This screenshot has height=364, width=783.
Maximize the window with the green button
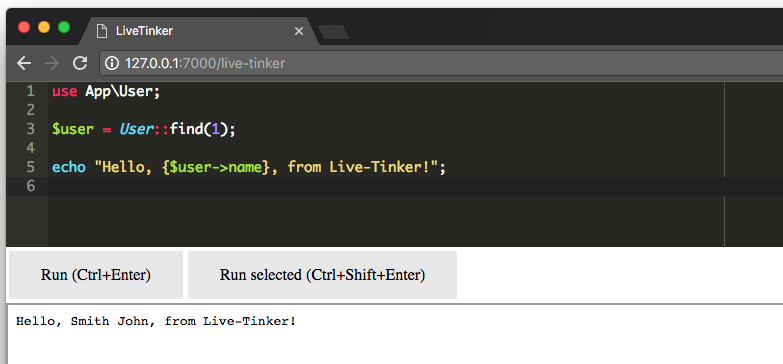[64, 27]
